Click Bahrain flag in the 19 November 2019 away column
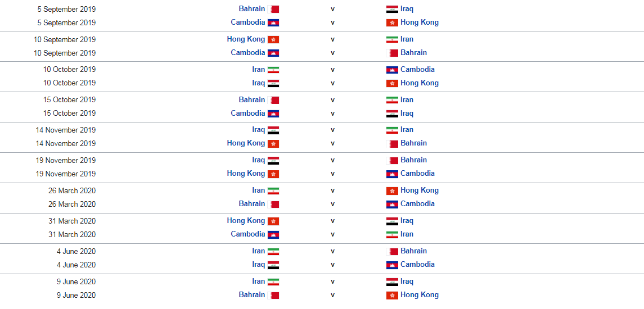The height and width of the screenshot is (309, 644). (x=392, y=161)
